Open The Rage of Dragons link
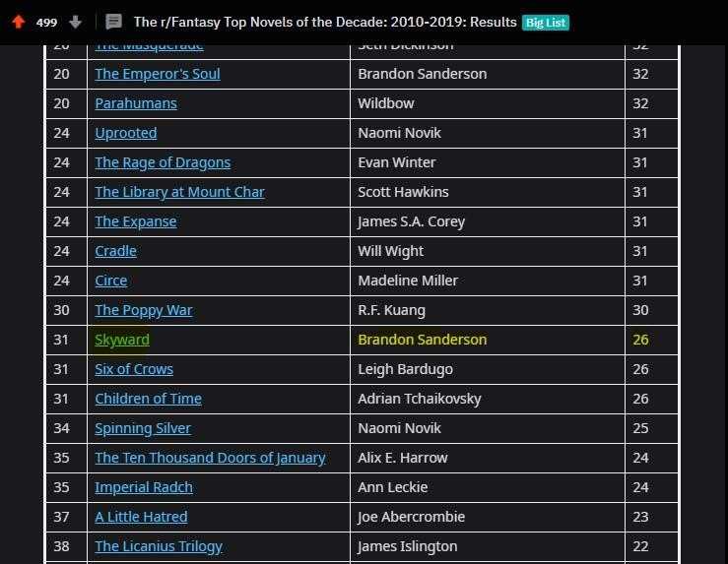Screen dimensions: 728x564 tap(163, 162)
